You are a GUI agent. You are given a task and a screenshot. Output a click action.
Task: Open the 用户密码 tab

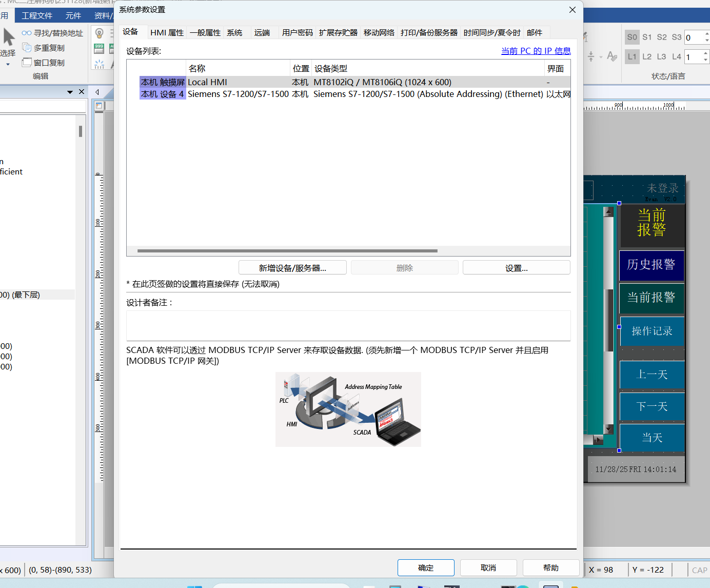(x=297, y=32)
